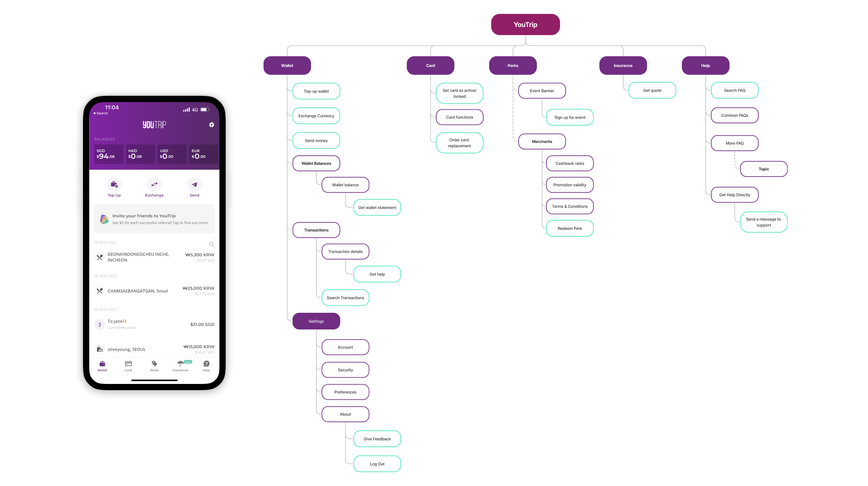Select the Insurance section in sitemap
Image resolution: width=868 pixels, height=486 pixels.
tap(623, 65)
